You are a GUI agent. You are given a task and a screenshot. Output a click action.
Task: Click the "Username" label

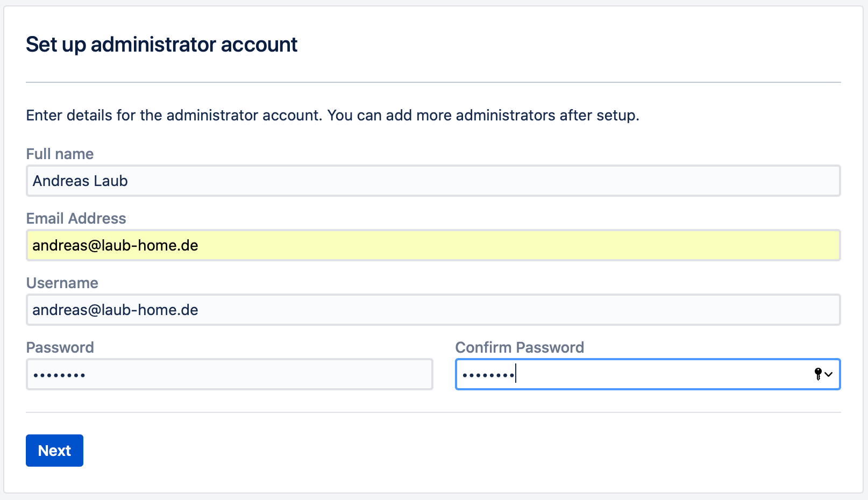point(62,283)
